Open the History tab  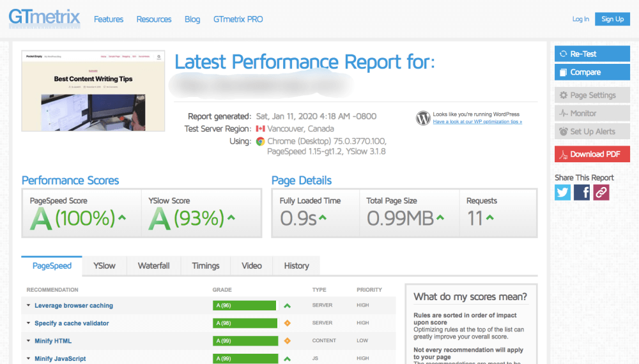[x=296, y=266]
